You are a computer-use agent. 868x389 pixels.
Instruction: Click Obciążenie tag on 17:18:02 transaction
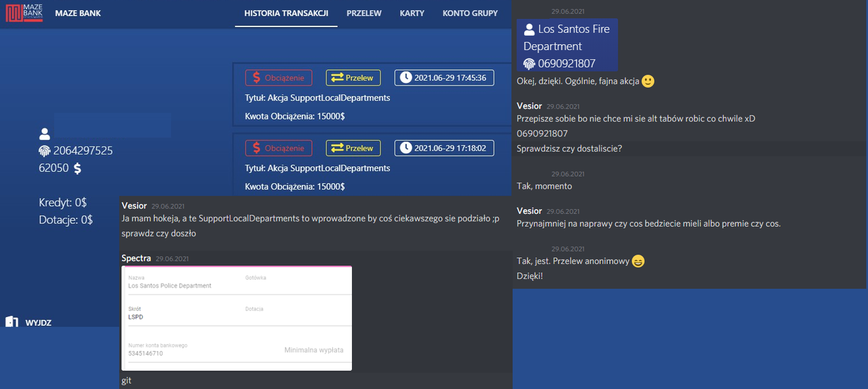pyautogui.click(x=279, y=148)
